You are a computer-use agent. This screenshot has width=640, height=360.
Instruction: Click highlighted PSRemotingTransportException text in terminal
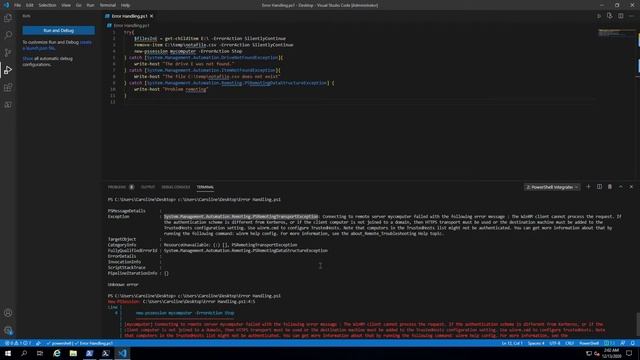[x=241, y=216]
